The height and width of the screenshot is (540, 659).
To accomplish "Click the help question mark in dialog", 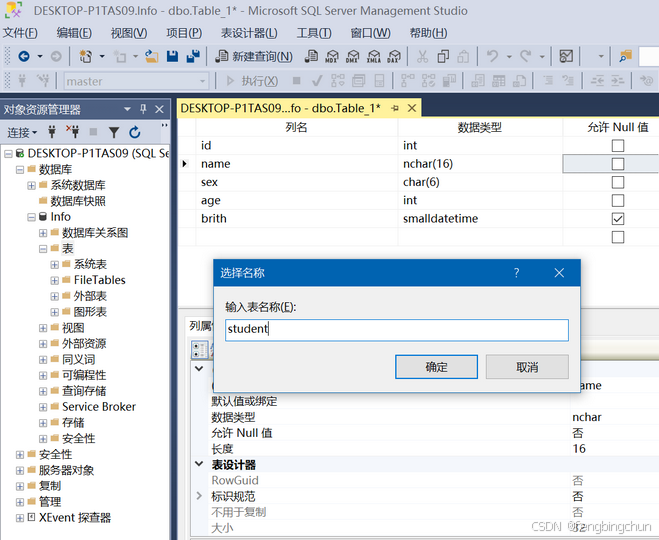I will 517,273.
